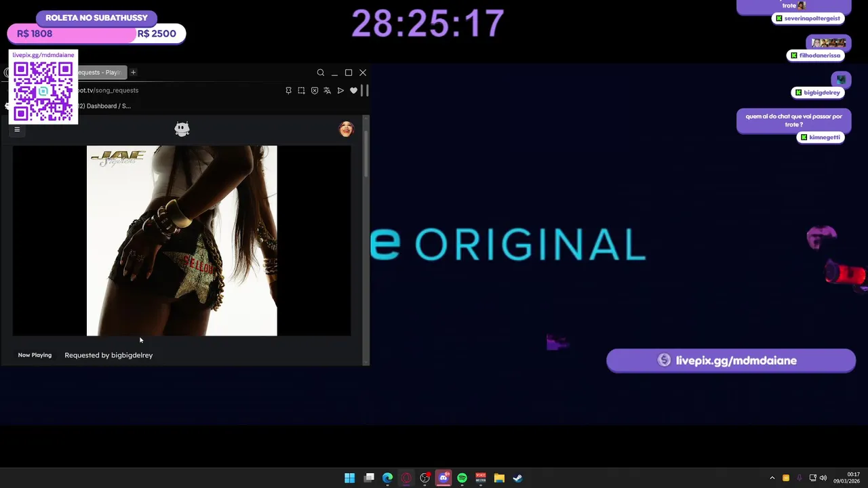Open the hamburger menu in the song requests page
868x488 pixels.
[17, 129]
